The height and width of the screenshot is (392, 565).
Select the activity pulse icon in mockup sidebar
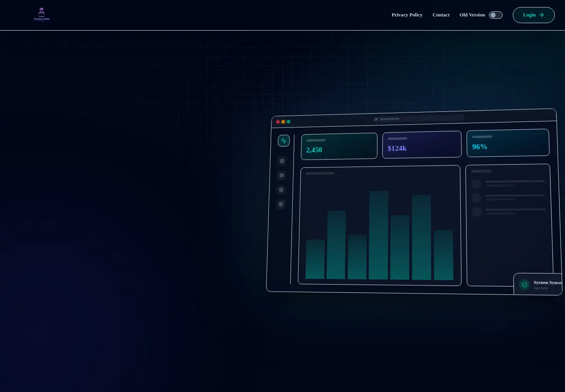pos(284,141)
